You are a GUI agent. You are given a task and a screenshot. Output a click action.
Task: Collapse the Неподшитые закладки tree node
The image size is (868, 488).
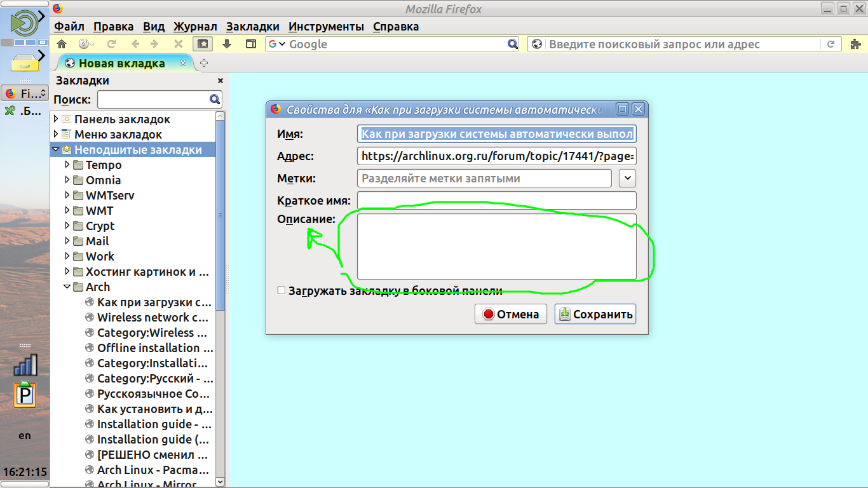point(56,149)
